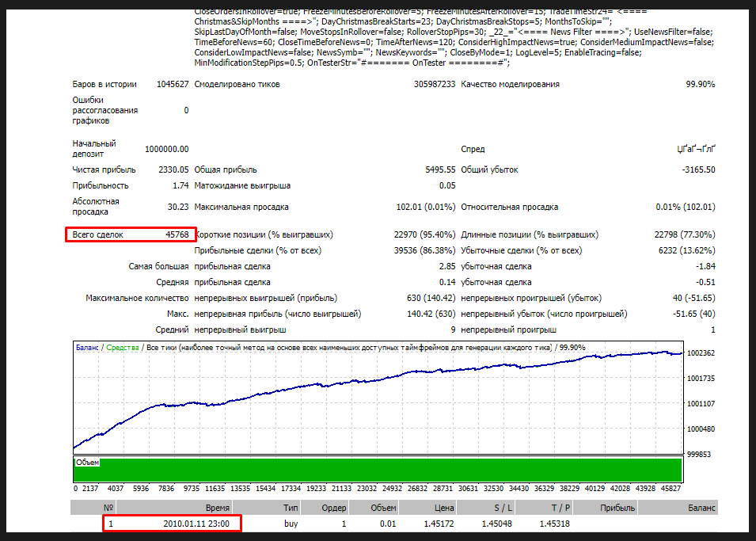The image size is (756, 541).
Task: Select short positions value 22970 (95.40%)
Action: click(425, 234)
